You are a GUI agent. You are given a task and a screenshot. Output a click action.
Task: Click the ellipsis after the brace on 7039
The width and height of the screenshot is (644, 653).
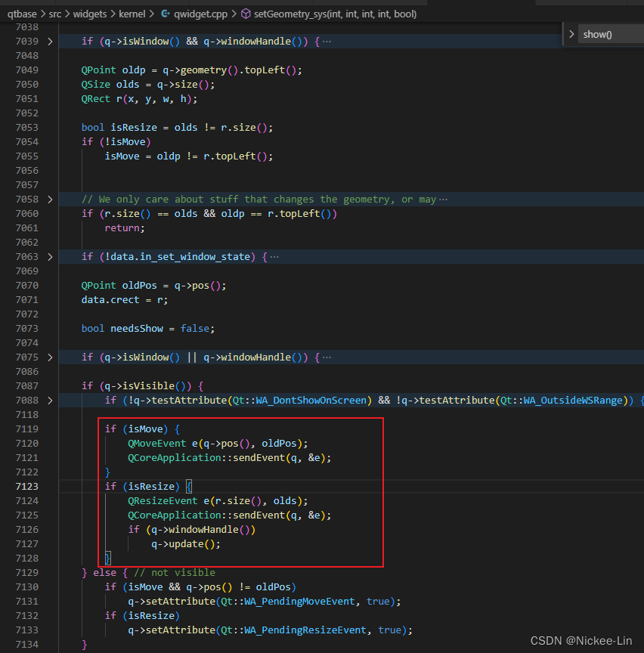[327, 41]
